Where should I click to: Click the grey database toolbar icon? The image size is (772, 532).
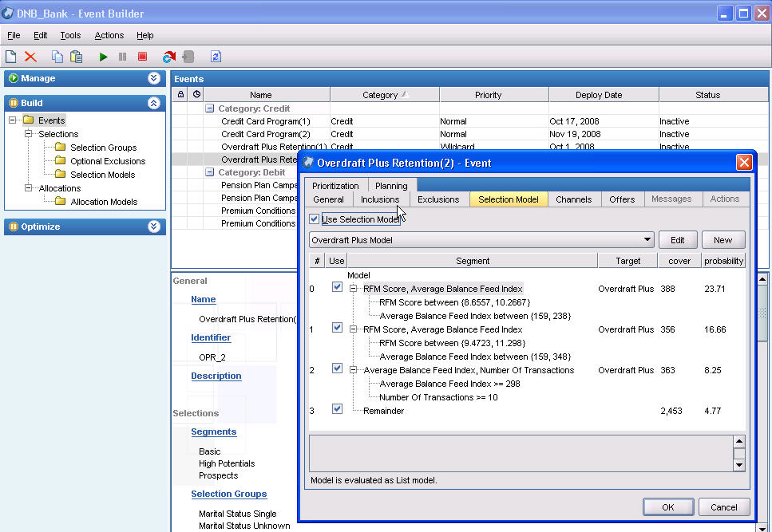188,57
